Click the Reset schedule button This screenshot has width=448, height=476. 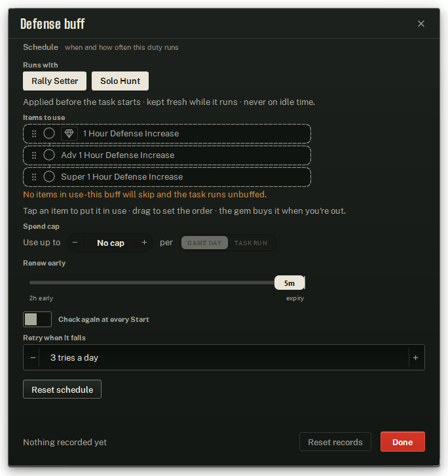point(62,389)
